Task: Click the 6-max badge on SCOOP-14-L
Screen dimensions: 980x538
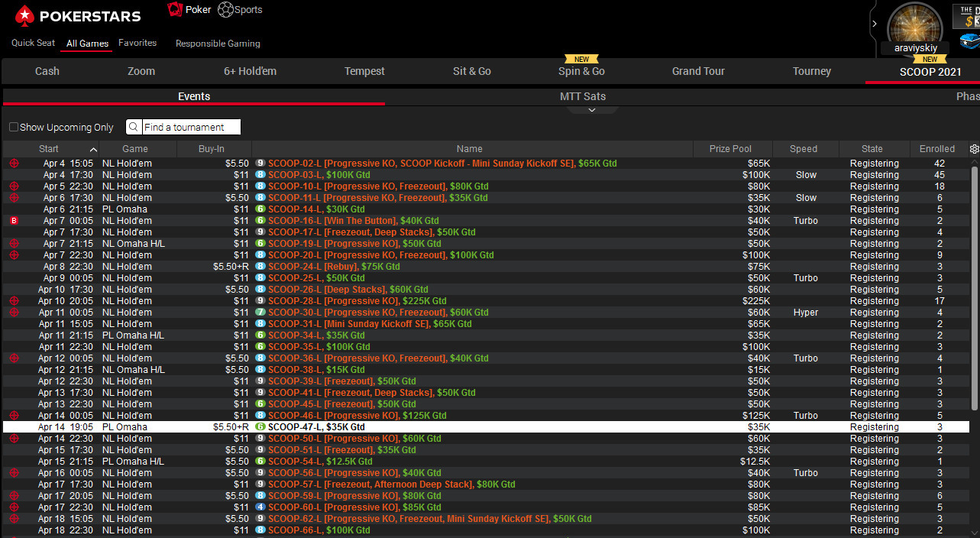Action: (x=260, y=209)
